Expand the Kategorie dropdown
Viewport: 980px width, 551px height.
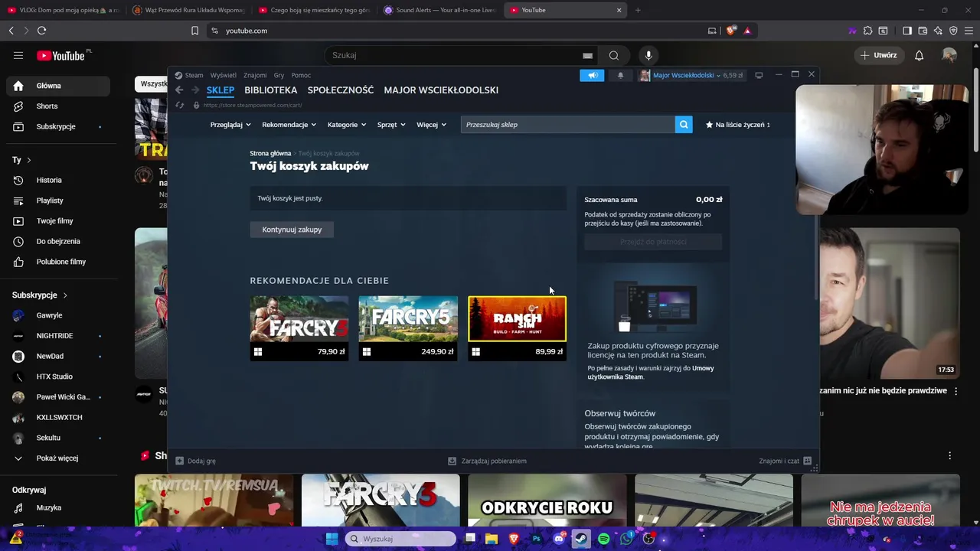coord(347,125)
